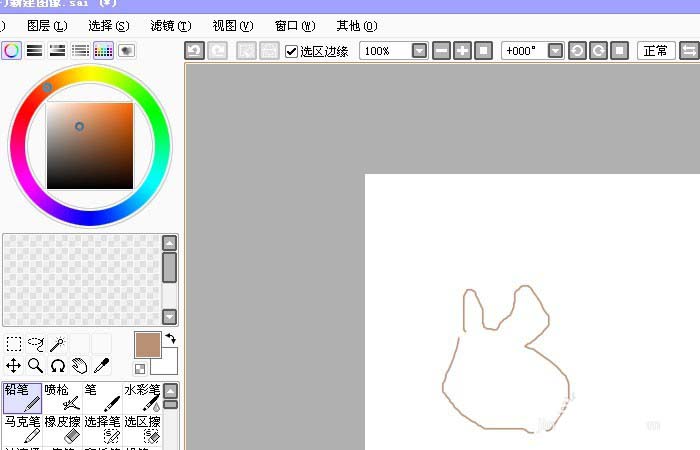Select the magnifier zoom tool
The width and height of the screenshot is (700, 450).
[x=35, y=366]
